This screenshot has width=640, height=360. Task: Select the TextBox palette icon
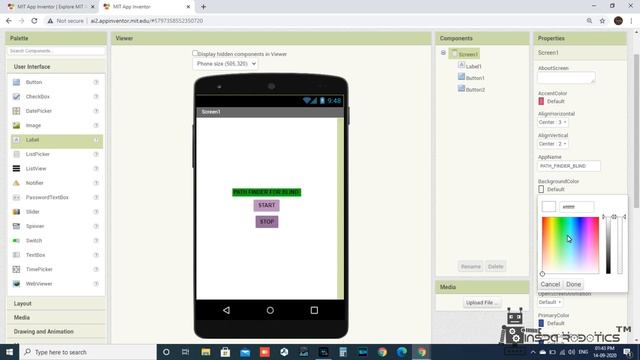16,255
